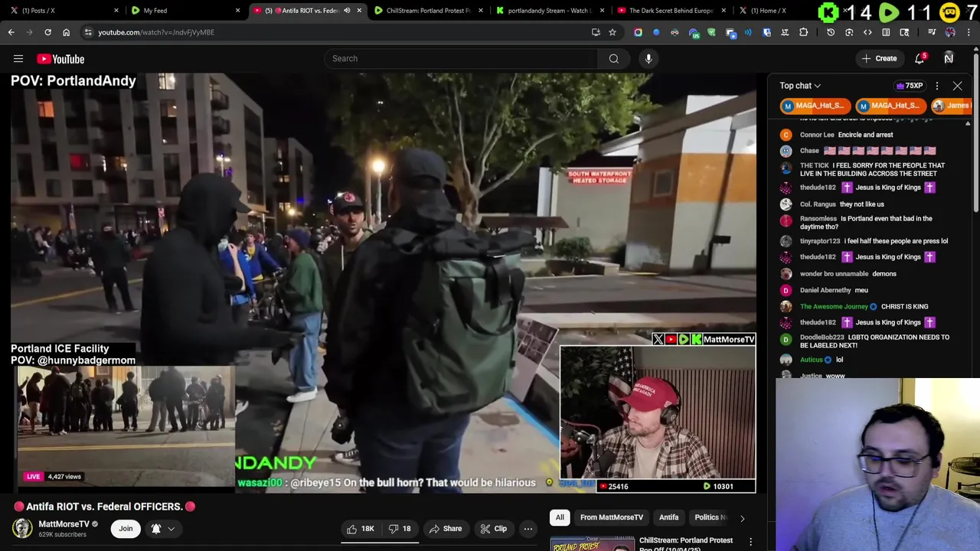Click the live video player
Viewport: 980px width, 551px height.
(383, 283)
